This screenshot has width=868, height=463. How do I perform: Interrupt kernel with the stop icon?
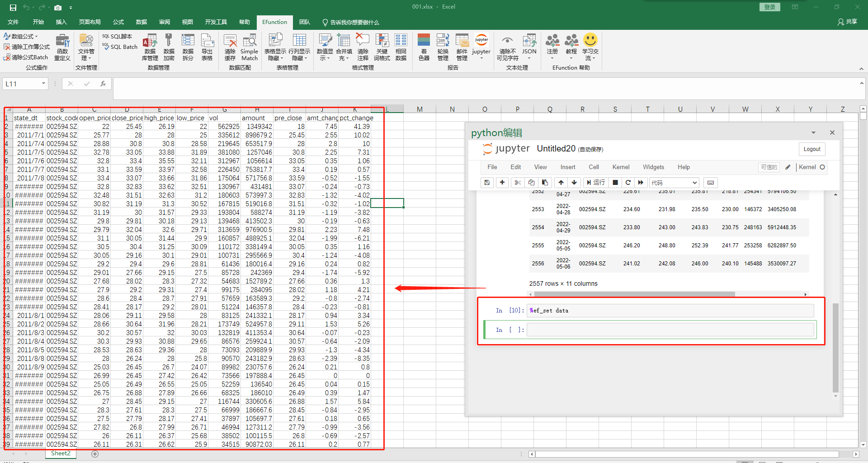tap(615, 183)
